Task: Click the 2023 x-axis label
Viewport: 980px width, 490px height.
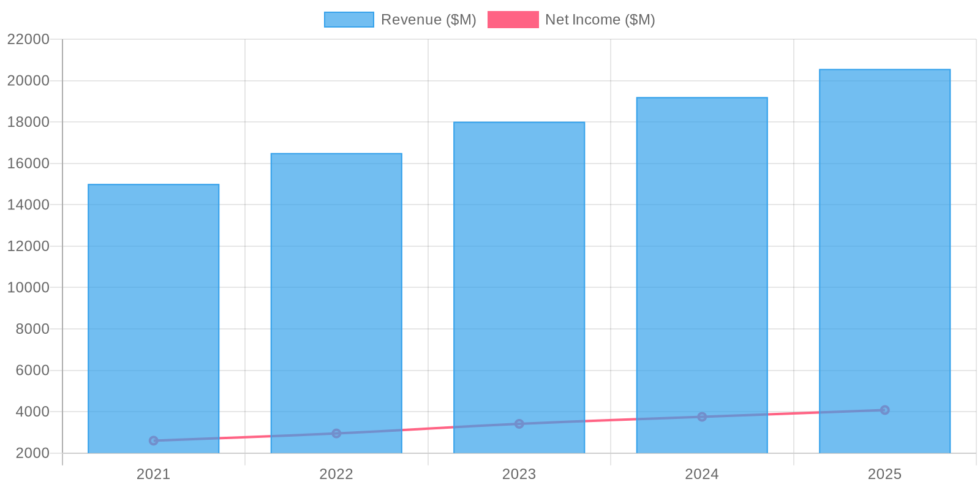Action: (x=519, y=474)
